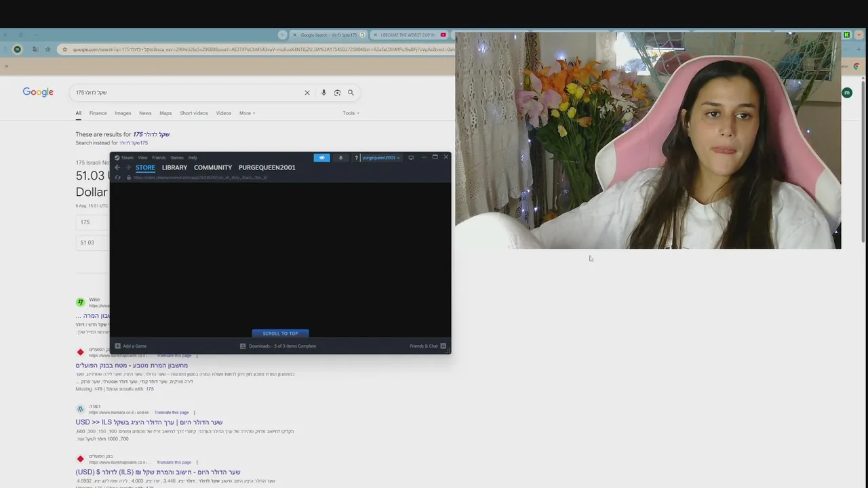Open options for hamara.co.il result

pos(194,412)
